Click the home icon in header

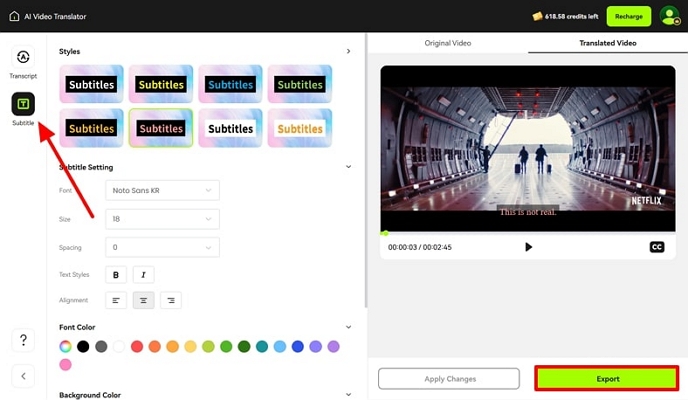[14, 16]
